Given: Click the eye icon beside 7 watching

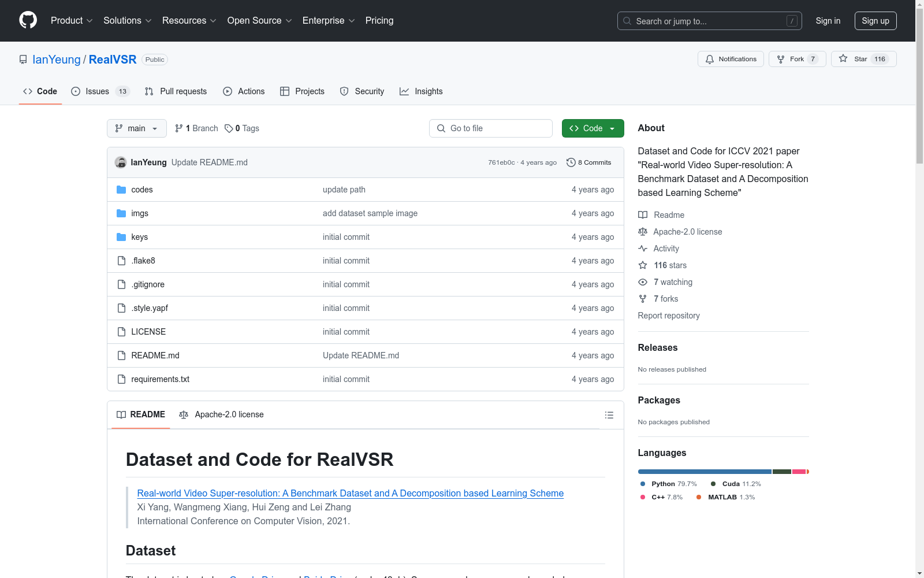Looking at the screenshot, I should 643,282.
